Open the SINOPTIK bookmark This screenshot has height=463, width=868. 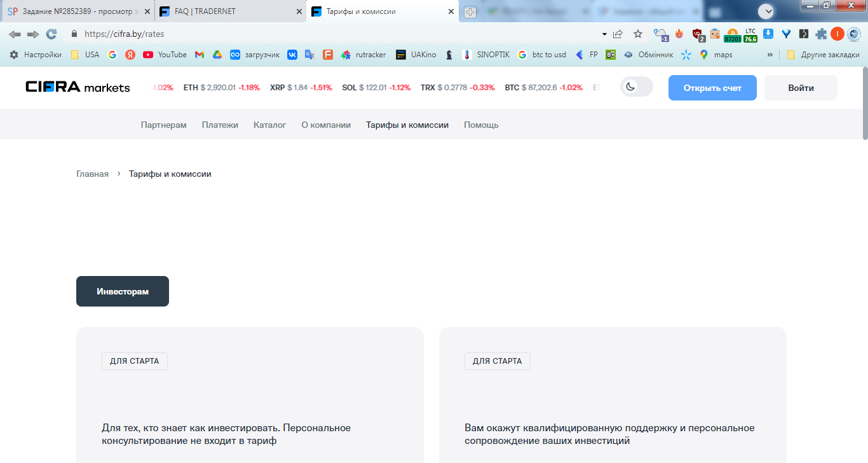[485, 55]
